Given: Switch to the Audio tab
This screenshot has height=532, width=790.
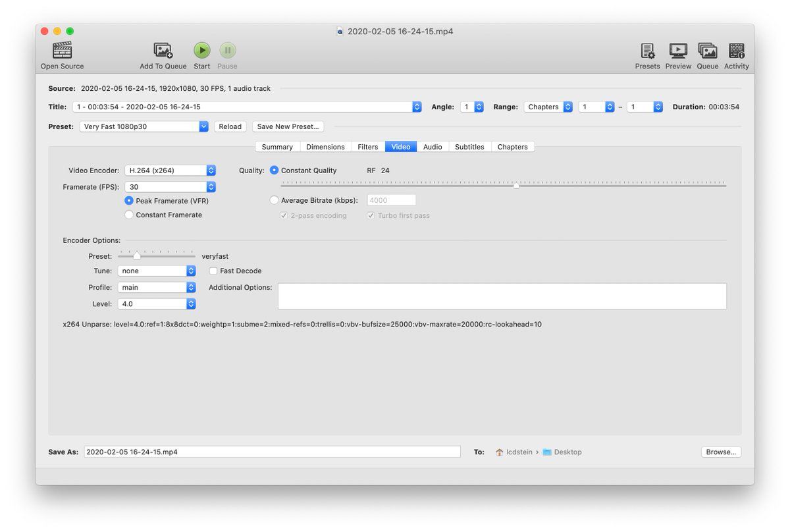Looking at the screenshot, I should [x=433, y=147].
